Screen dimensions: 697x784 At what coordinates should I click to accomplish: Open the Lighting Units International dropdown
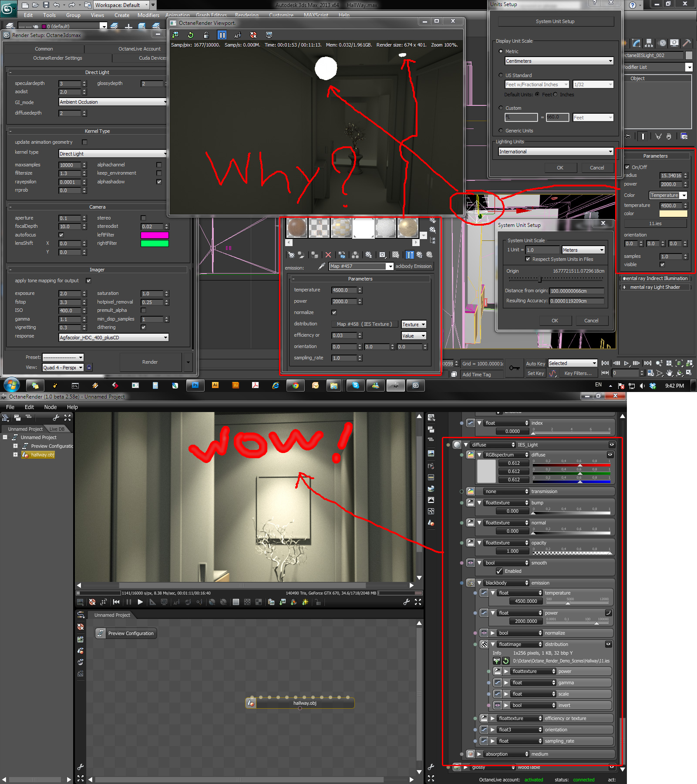pos(556,152)
